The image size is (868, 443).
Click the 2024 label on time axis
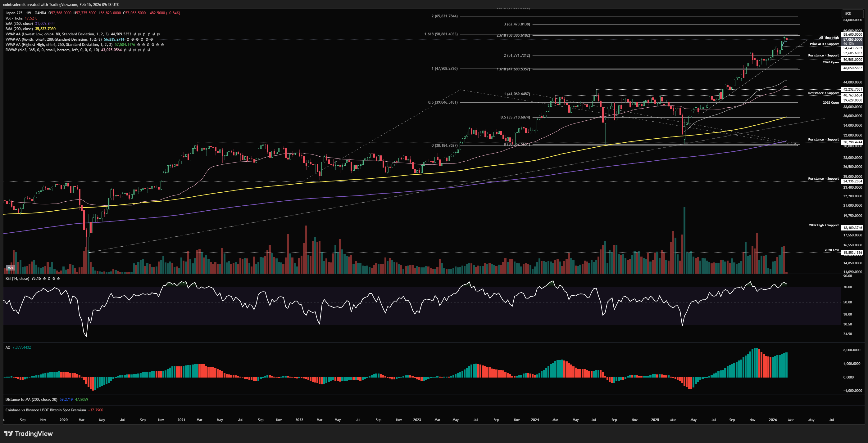point(534,420)
